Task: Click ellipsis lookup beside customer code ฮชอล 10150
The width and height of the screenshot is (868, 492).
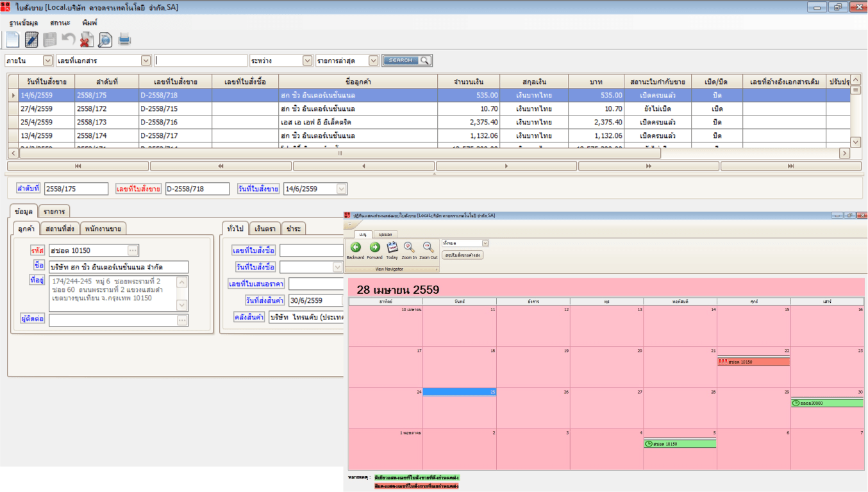Action: coord(133,250)
